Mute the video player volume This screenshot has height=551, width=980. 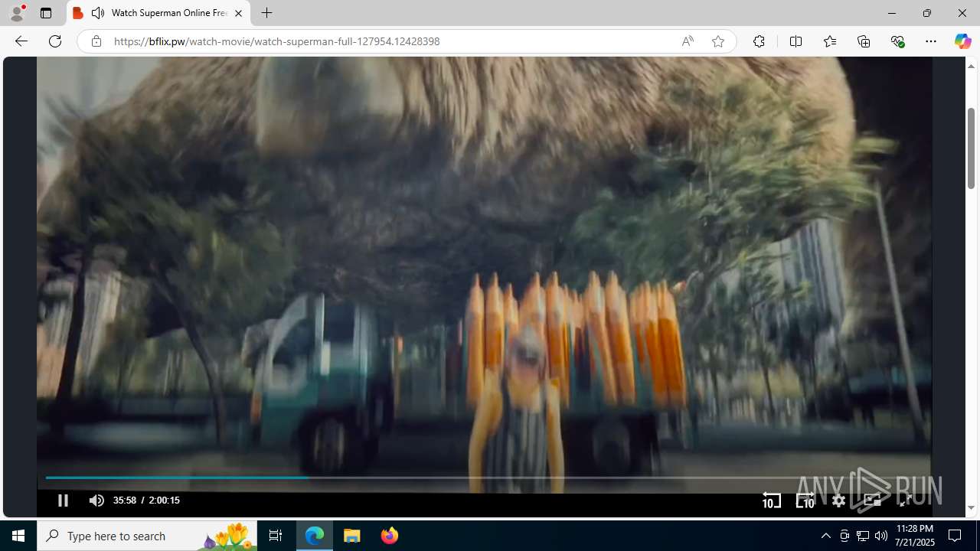click(x=96, y=500)
